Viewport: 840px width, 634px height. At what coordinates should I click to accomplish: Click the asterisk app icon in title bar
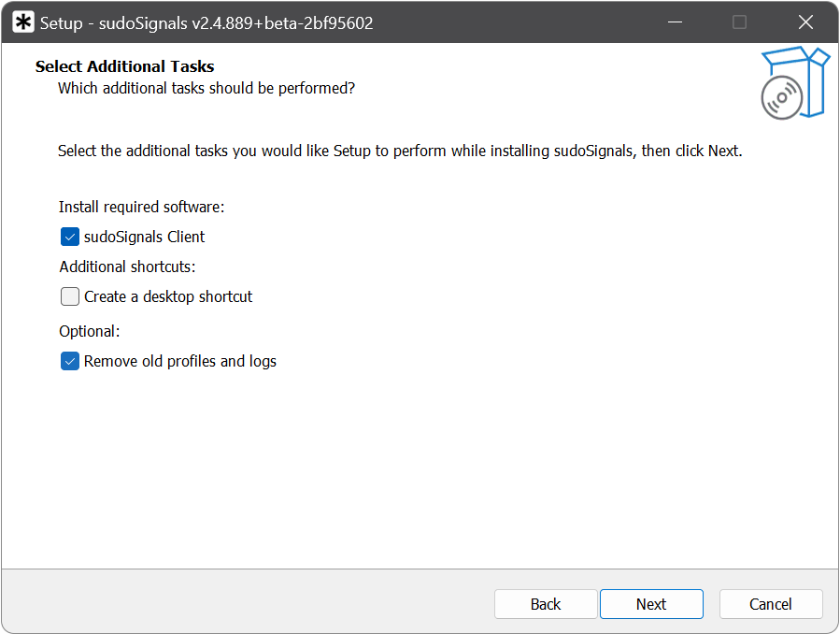[23, 23]
